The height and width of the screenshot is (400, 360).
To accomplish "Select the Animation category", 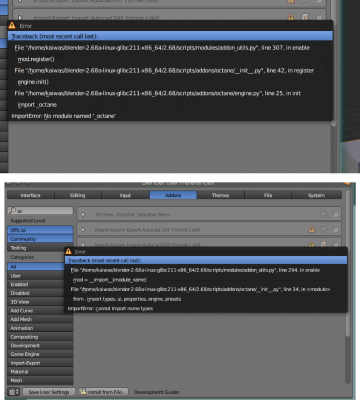I will pos(40,328).
